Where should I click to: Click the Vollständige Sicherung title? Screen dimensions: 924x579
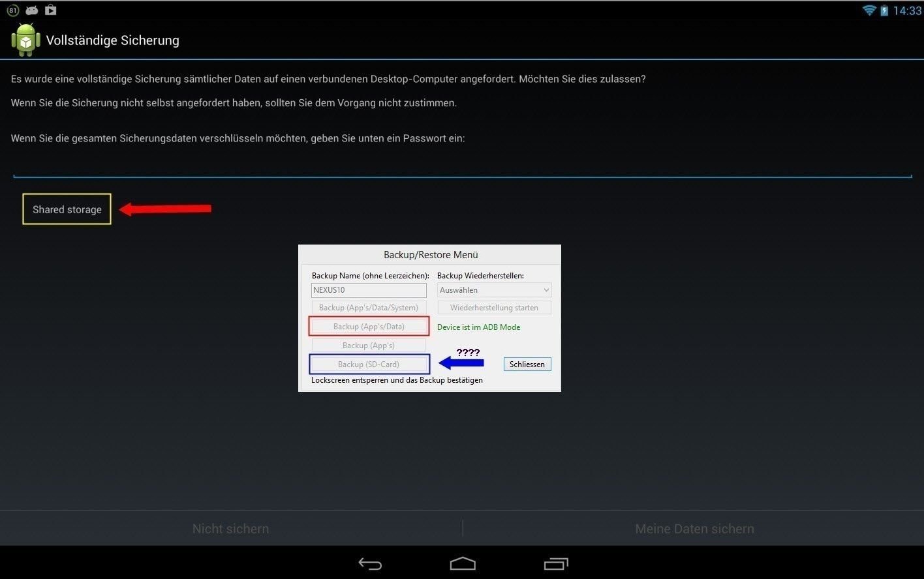(112, 40)
